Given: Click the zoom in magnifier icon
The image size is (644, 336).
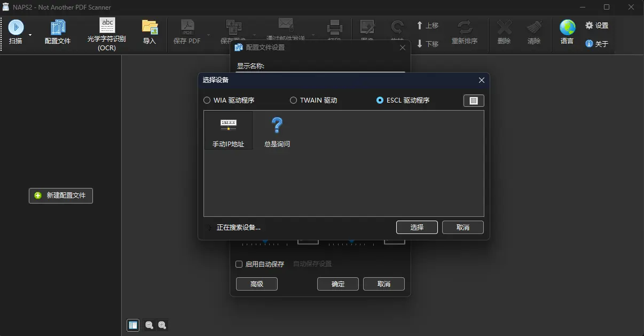Looking at the screenshot, I should (x=162, y=325).
